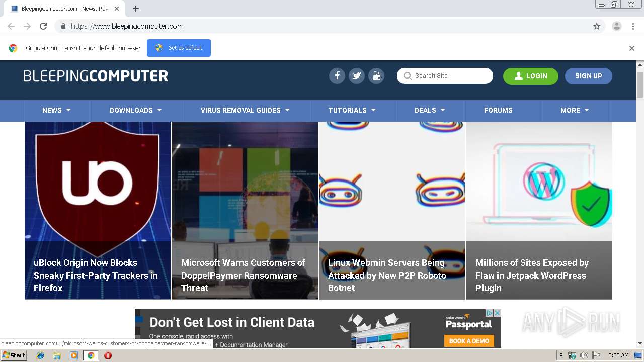Open a new browser tab
The height and width of the screenshot is (362, 644).
[x=136, y=9]
